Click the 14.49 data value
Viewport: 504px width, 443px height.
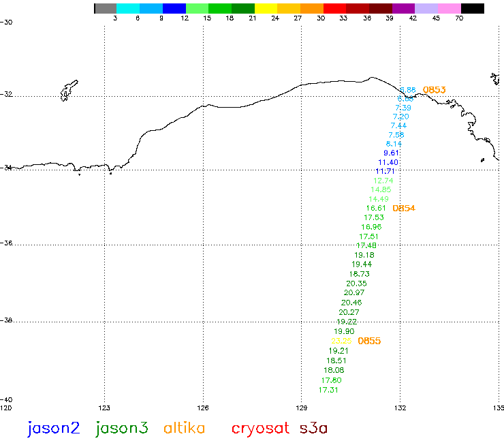[x=379, y=199]
